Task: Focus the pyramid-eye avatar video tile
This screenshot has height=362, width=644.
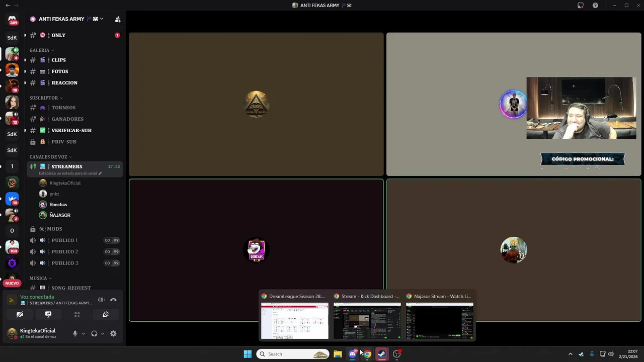Action: click(x=256, y=104)
